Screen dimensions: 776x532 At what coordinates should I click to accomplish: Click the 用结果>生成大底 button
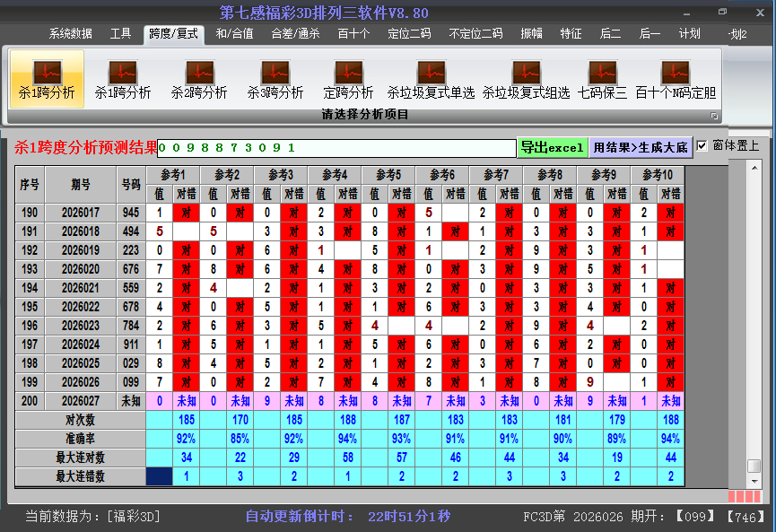point(641,148)
